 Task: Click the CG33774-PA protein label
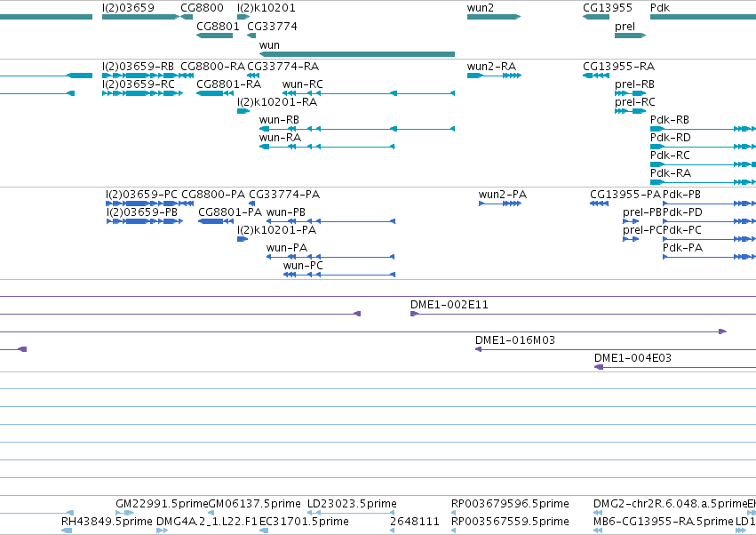284,195
